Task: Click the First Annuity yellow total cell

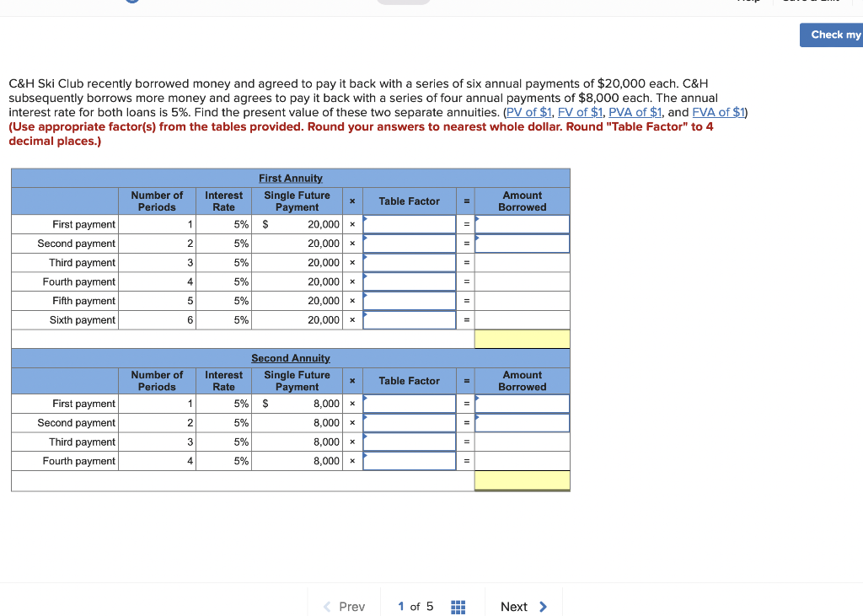Action: point(523,339)
